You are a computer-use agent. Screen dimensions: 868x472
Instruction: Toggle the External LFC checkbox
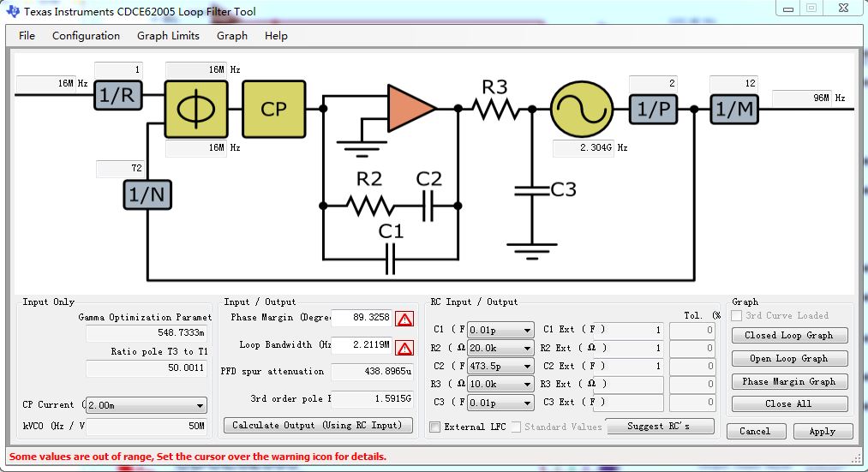point(435,427)
